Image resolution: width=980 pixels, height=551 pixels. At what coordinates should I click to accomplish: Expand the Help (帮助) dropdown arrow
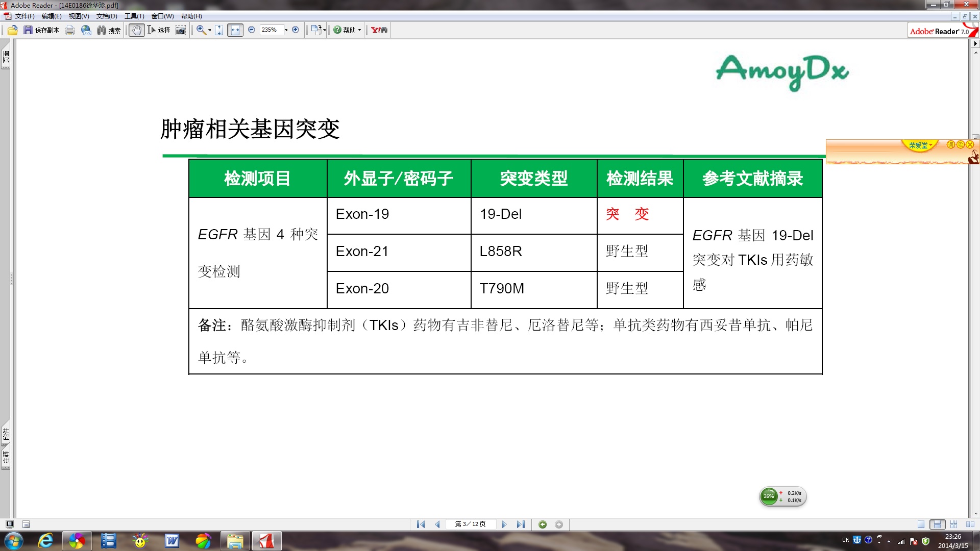click(359, 30)
